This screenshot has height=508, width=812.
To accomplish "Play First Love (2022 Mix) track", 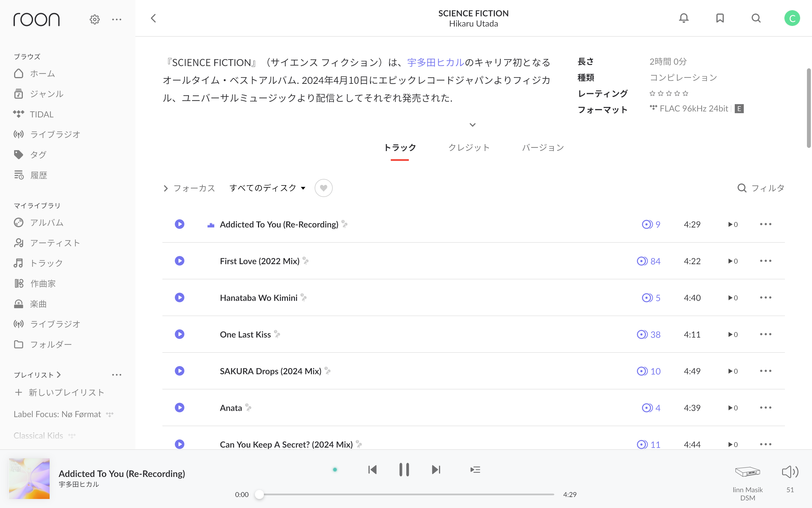I will 180,261.
